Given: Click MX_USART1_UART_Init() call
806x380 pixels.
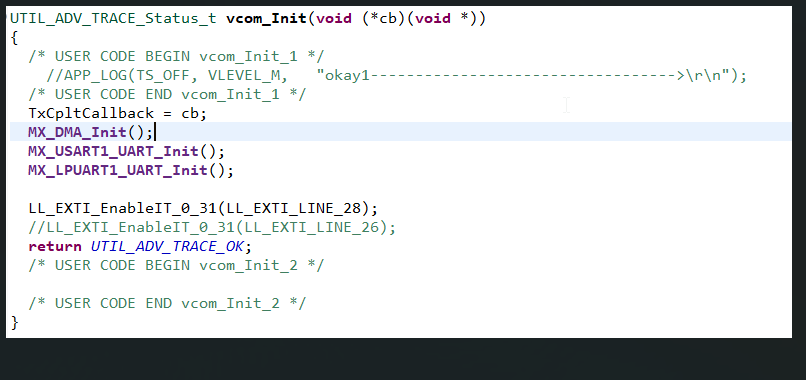Looking at the screenshot, I should [126, 151].
